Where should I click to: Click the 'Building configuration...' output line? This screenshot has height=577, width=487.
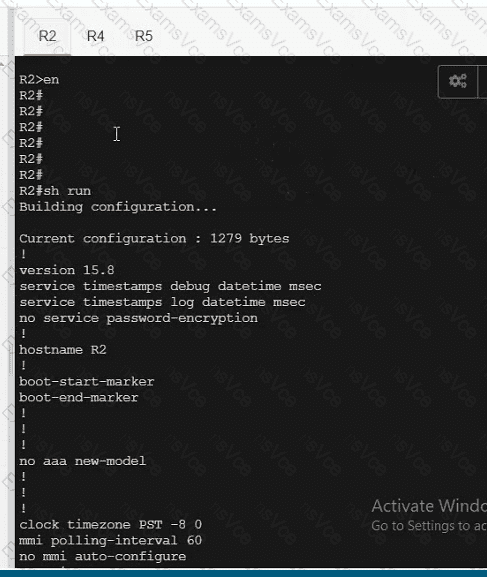[x=118, y=207]
